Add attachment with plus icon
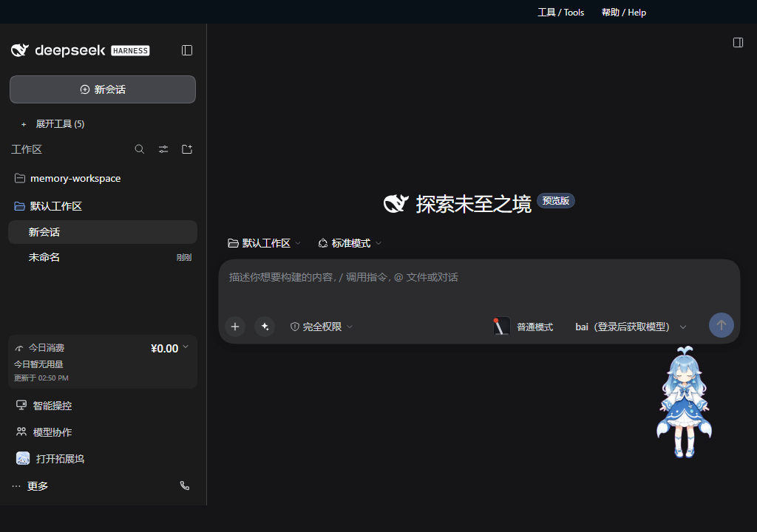757x532 pixels. [235, 327]
